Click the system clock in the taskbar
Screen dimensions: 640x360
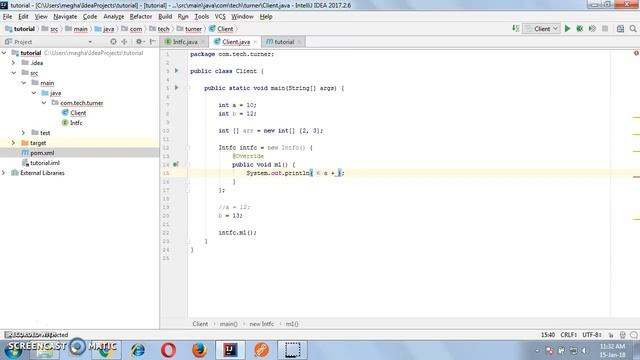[612, 350]
